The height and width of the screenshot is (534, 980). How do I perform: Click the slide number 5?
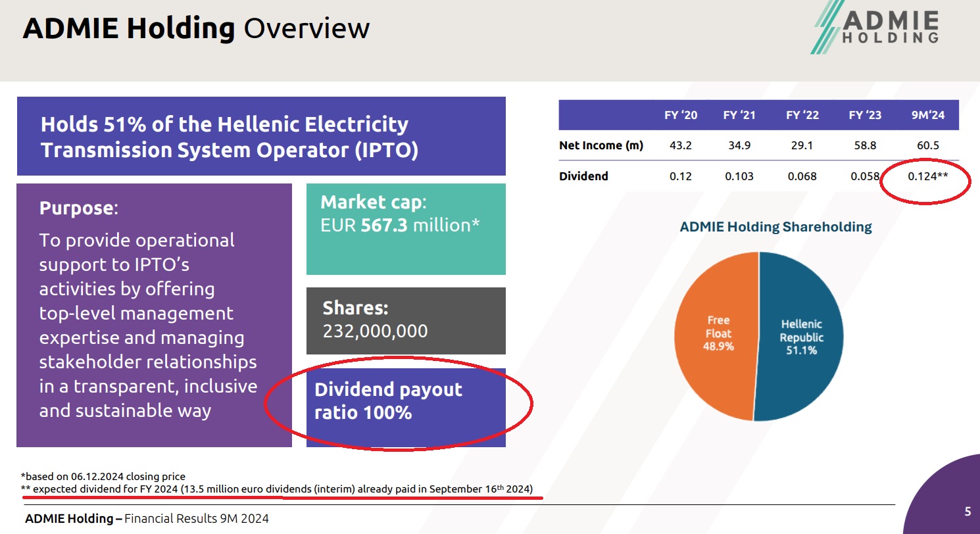pos(967,511)
